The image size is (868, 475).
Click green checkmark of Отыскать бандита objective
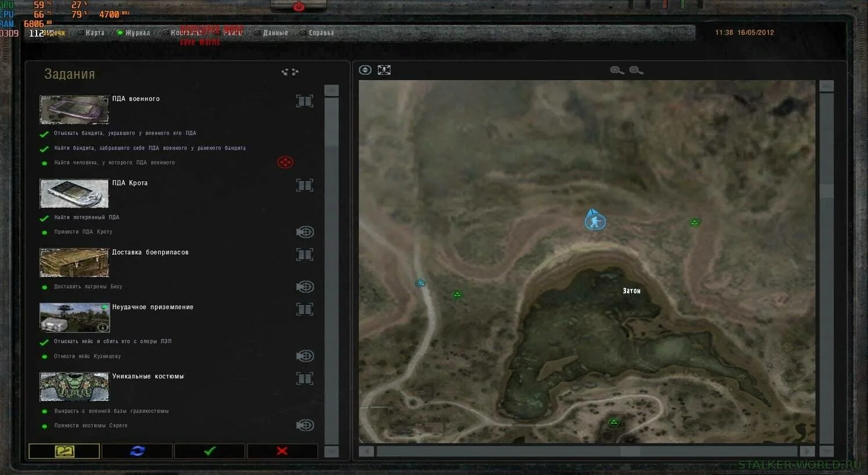point(43,134)
